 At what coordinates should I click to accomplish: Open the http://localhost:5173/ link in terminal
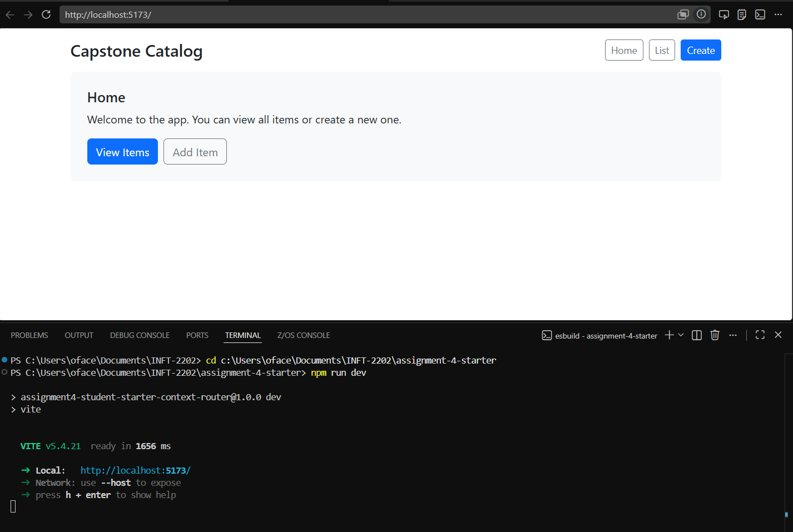(x=136, y=470)
